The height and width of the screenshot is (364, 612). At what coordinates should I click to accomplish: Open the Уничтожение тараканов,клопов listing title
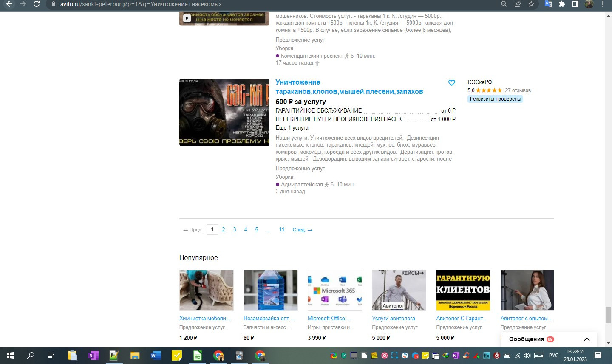(349, 87)
